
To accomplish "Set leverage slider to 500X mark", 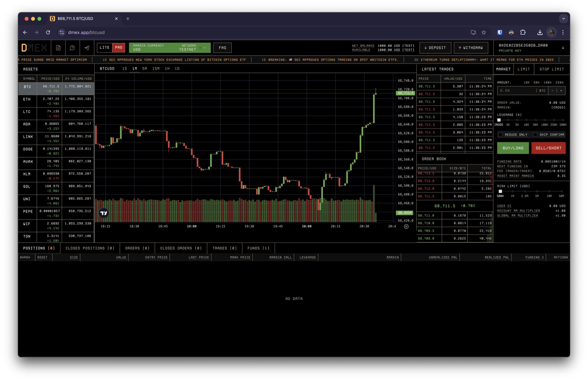I will coord(563,120).
